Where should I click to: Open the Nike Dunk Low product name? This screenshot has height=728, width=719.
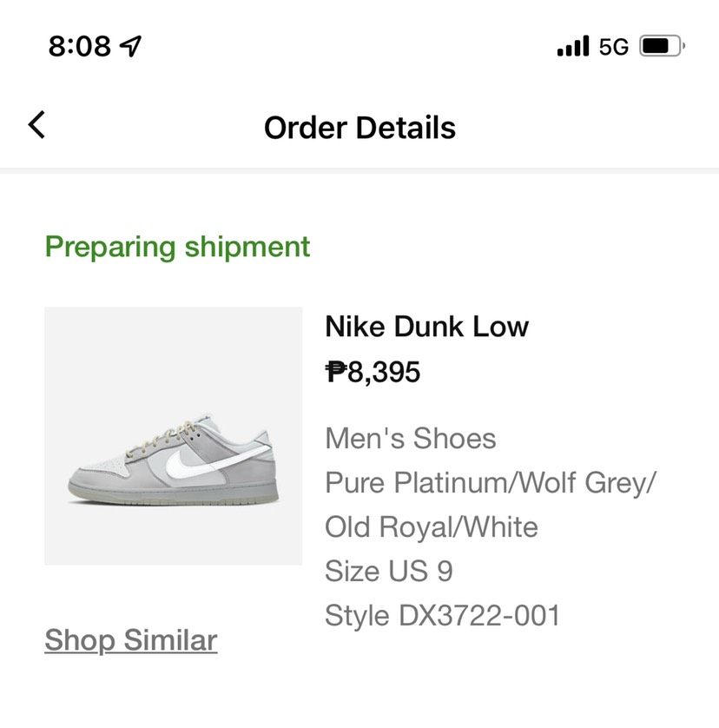(426, 327)
